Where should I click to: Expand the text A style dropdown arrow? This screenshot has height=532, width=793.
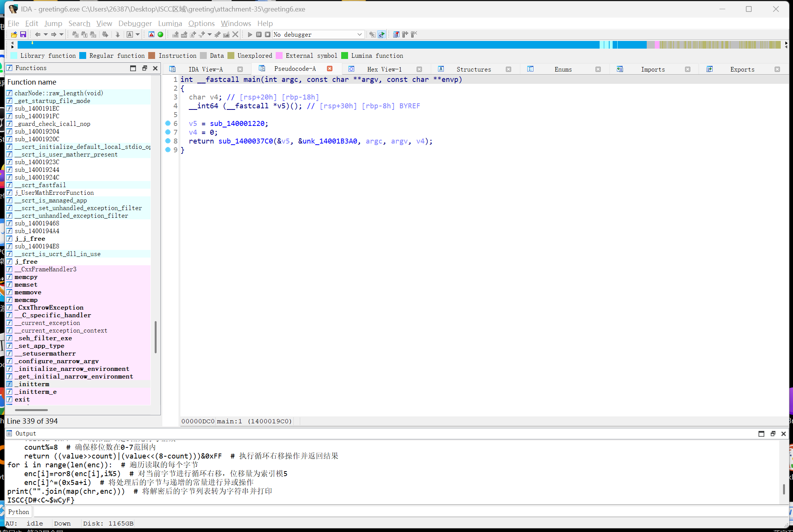click(x=138, y=34)
